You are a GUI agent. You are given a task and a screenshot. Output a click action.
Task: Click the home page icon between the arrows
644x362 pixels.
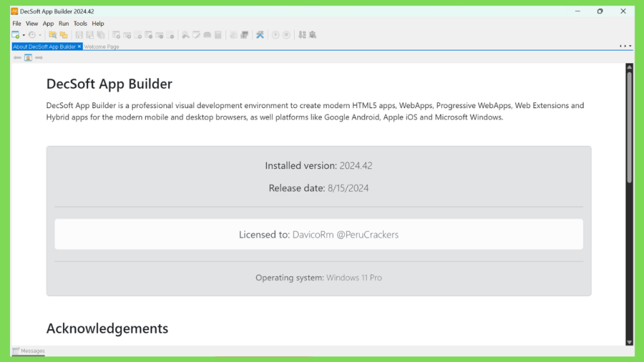pyautogui.click(x=28, y=58)
